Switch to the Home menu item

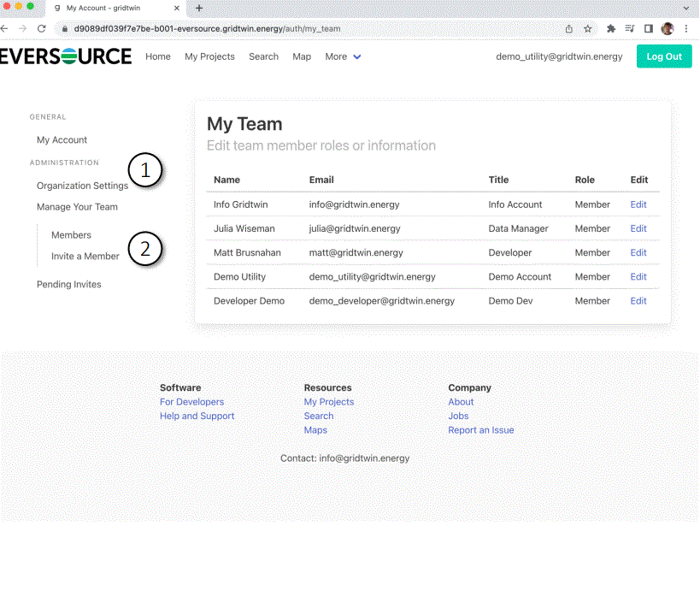(157, 56)
